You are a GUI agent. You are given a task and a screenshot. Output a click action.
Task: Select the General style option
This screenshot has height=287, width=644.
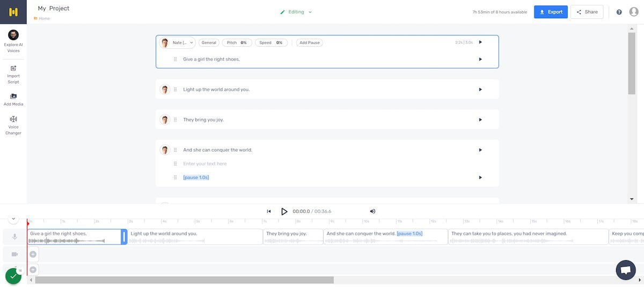209,42
